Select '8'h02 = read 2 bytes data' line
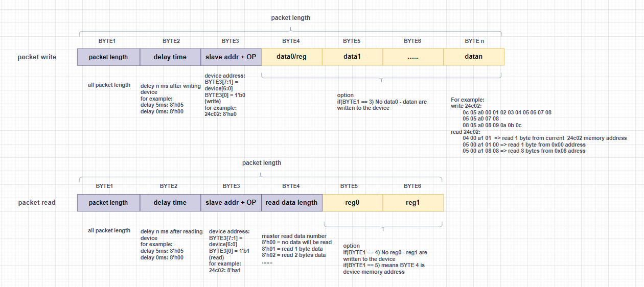This screenshot has width=644, height=287. [x=294, y=255]
